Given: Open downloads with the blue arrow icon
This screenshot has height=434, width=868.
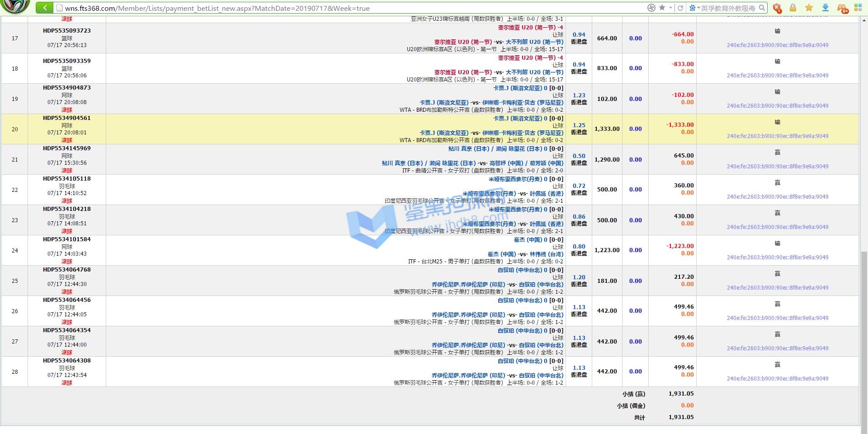Looking at the screenshot, I should coord(825,8).
